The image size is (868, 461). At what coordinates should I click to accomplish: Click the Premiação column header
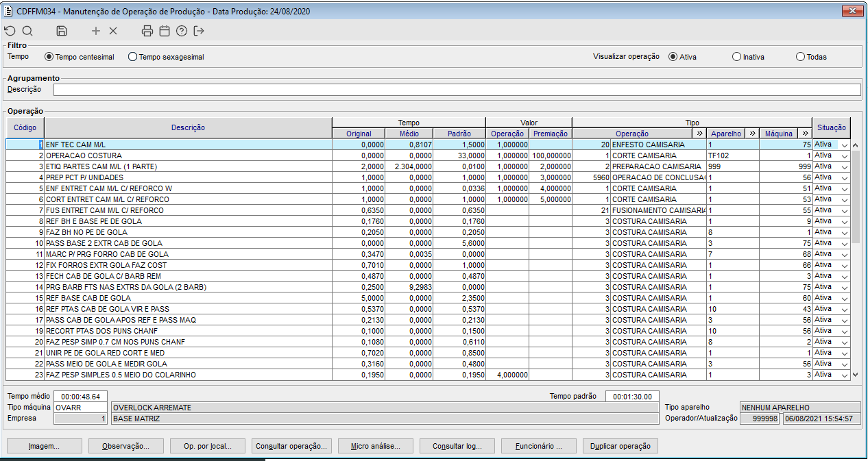coord(550,134)
